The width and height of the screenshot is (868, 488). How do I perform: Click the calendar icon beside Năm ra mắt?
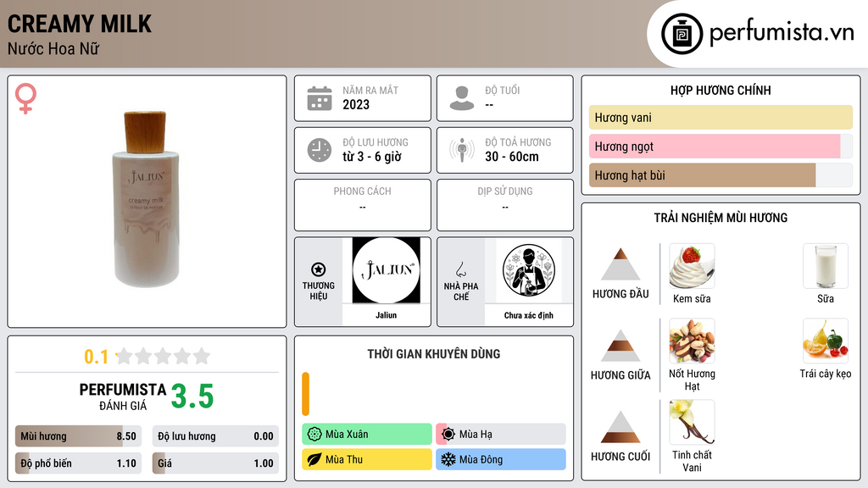(320, 98)
